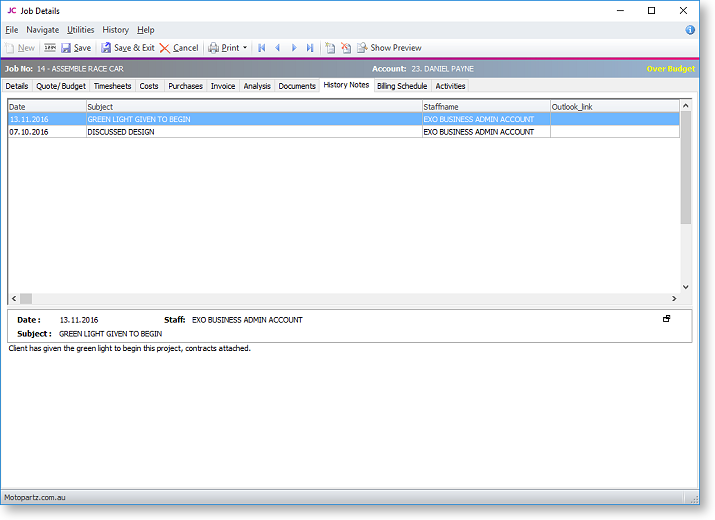Click the horizontal scroll right arrow
This screenshot has width=715, height=520.
pos(674,298)
